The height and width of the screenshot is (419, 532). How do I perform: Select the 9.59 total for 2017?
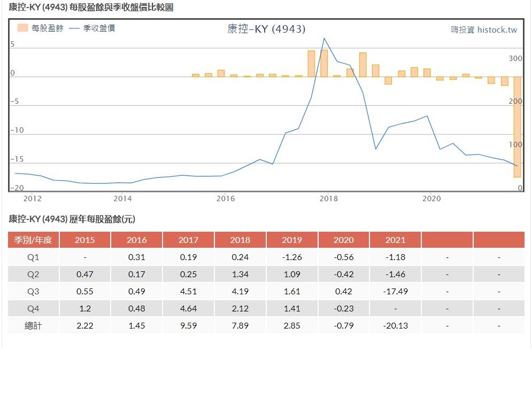coord(188,325)
